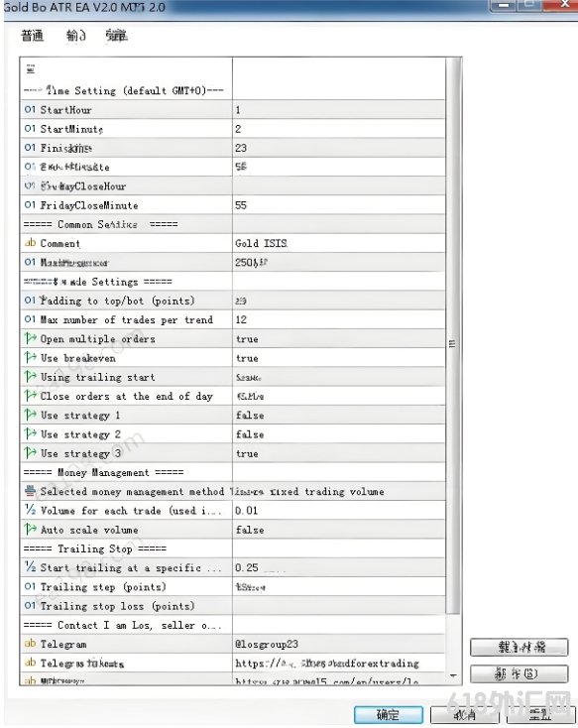Click Volume for each trade double icon

[30, 510]
